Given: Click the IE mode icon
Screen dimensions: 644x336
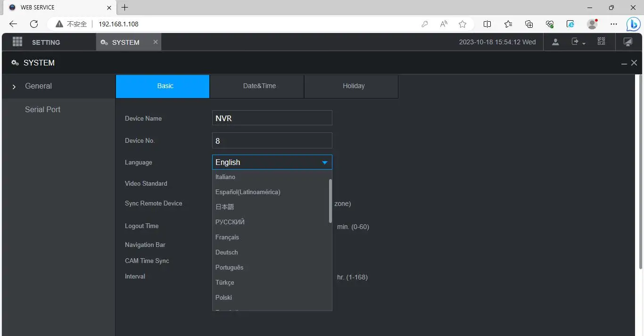Looking at the screenshot, I should (570, 24).
